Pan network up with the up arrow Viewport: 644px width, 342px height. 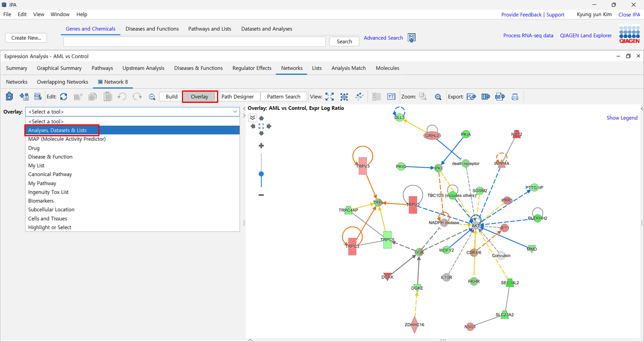261,118
